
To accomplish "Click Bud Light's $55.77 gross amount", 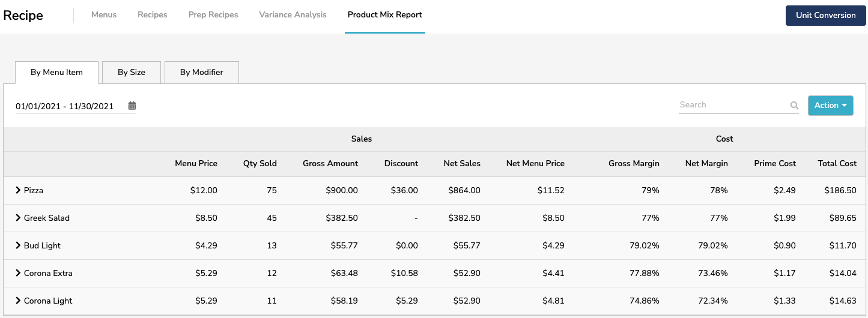I will (x=344, y=245).
